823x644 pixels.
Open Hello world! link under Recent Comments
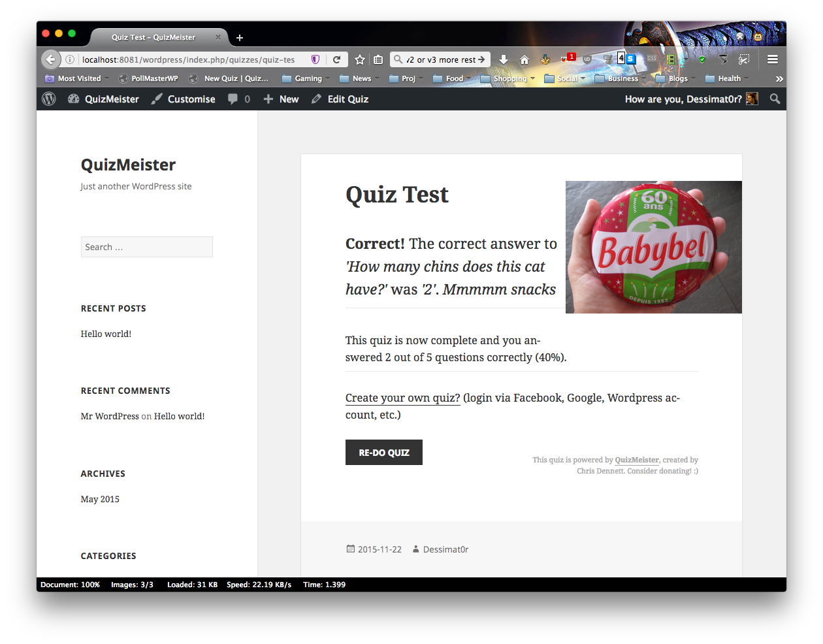point(179,416)
